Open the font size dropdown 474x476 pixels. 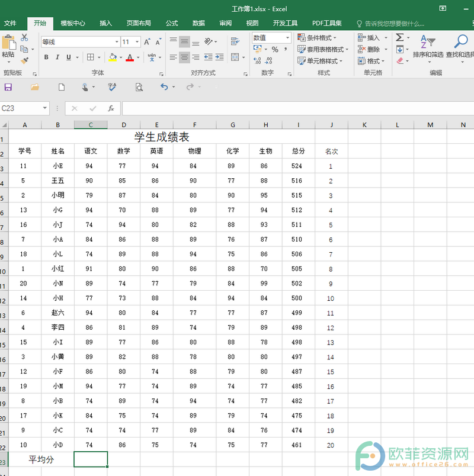pos(137,42)
